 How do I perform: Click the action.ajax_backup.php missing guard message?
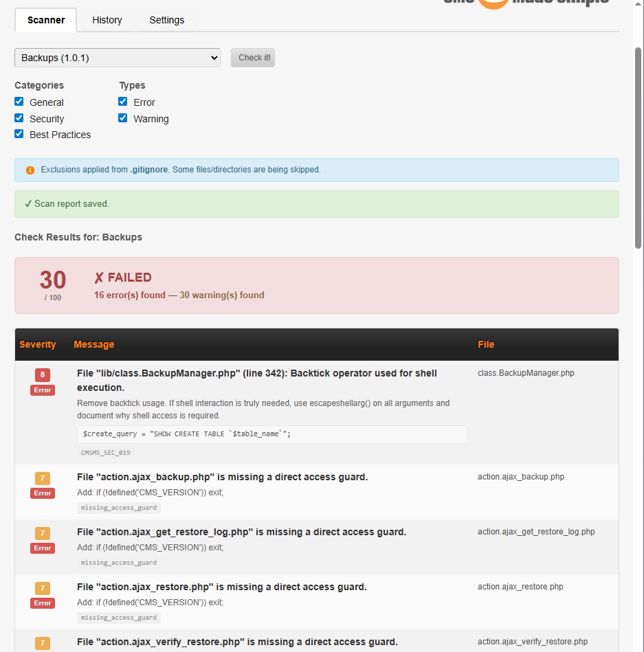[222, 477]
